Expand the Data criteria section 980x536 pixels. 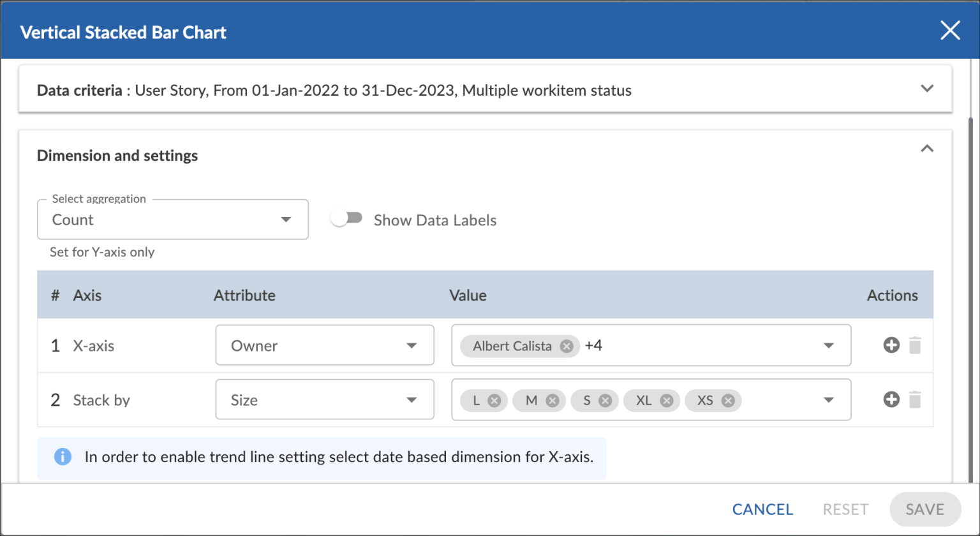pyautogui.click(x=927, y=89)
